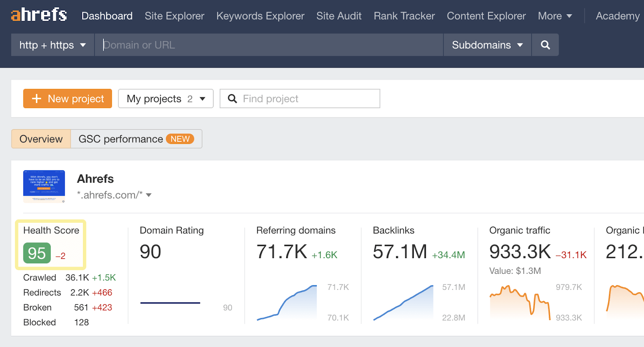
Task: Click the Referring domains trend chart
Action: tap(287, 302)
